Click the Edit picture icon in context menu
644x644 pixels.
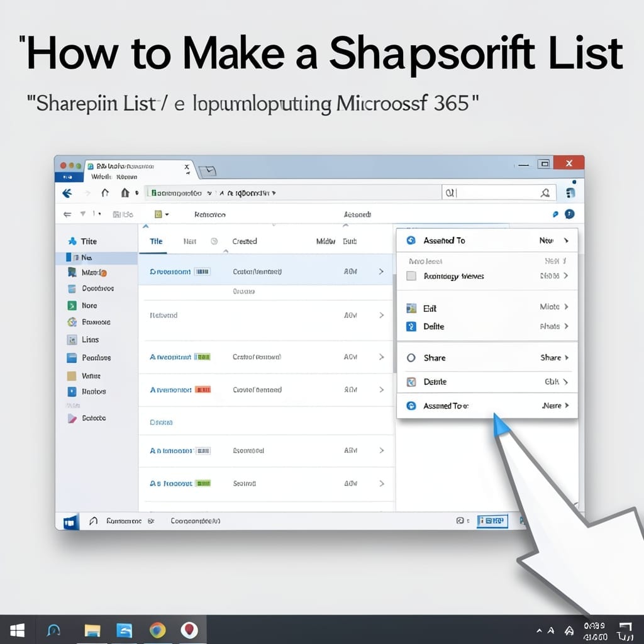click(x=411, y=308)
